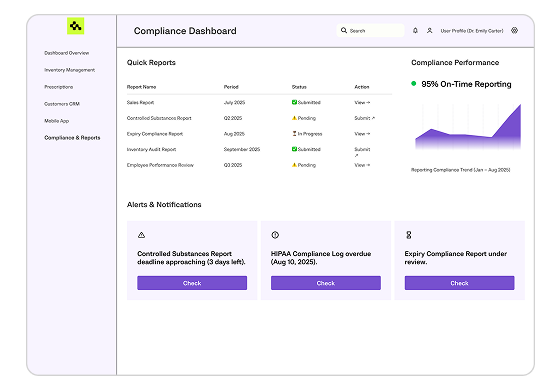Go to Inventory Management section
Viewport: 560px width, 390px height.
[x=70, y=70]
